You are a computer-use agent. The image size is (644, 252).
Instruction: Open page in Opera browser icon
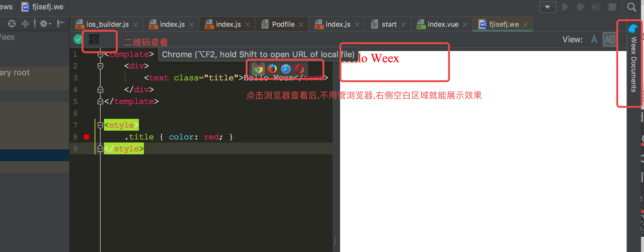[x=300, y=69]
